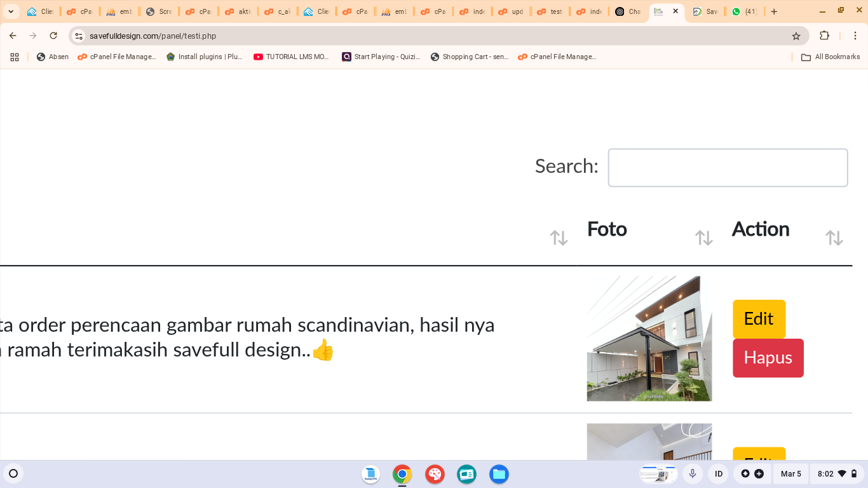Open Chrome's three-dot menu
Viewport: 868px width, 488px height.
pos(855,36)
